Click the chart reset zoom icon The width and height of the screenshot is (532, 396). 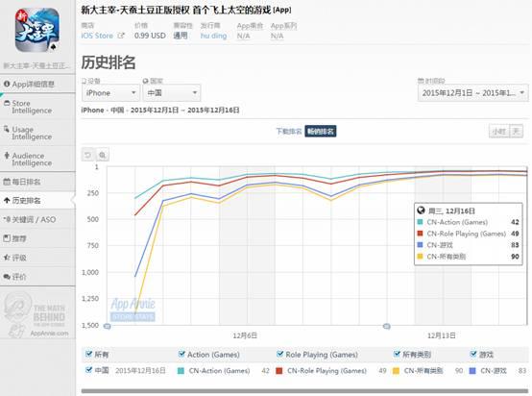pos(88,155)
